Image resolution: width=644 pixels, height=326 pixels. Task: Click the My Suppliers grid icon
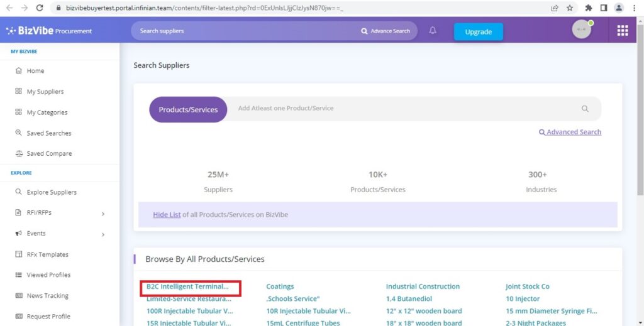(18, 91)
